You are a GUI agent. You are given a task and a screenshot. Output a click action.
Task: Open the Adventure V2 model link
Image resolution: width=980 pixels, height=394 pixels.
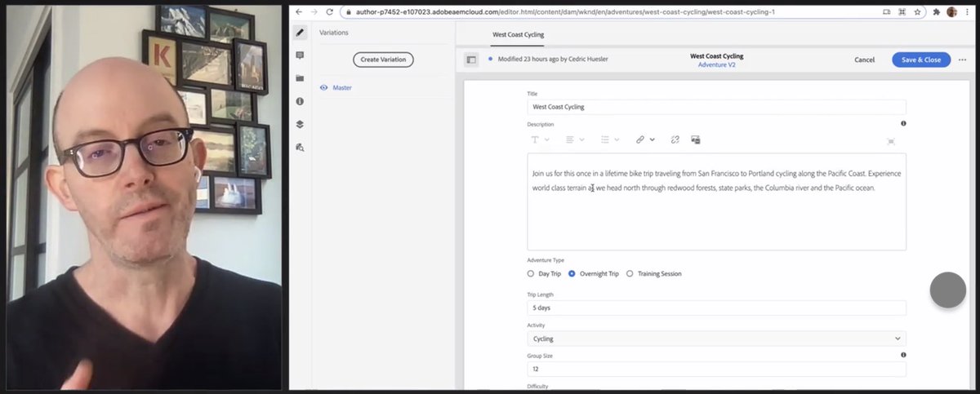coord(716,64)
